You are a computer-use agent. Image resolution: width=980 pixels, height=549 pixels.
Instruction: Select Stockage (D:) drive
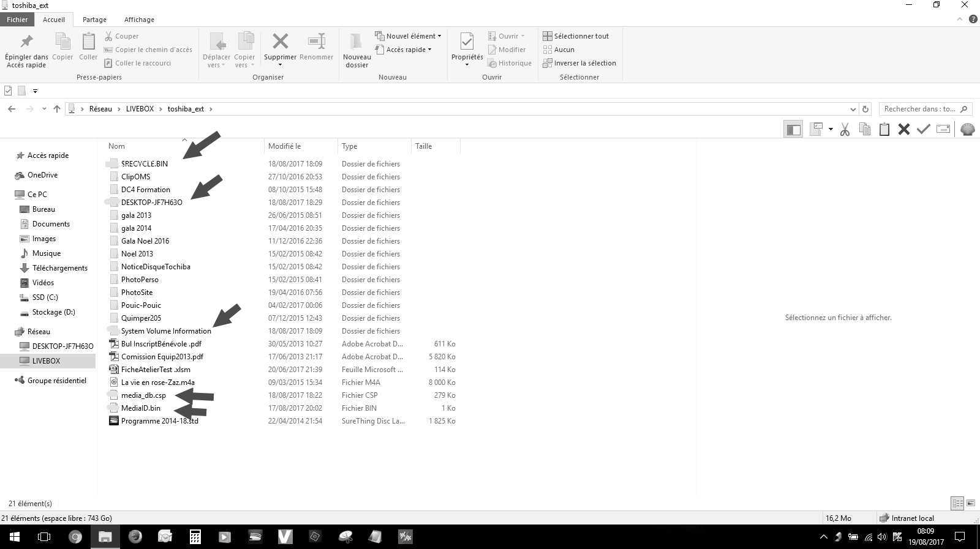53,312
